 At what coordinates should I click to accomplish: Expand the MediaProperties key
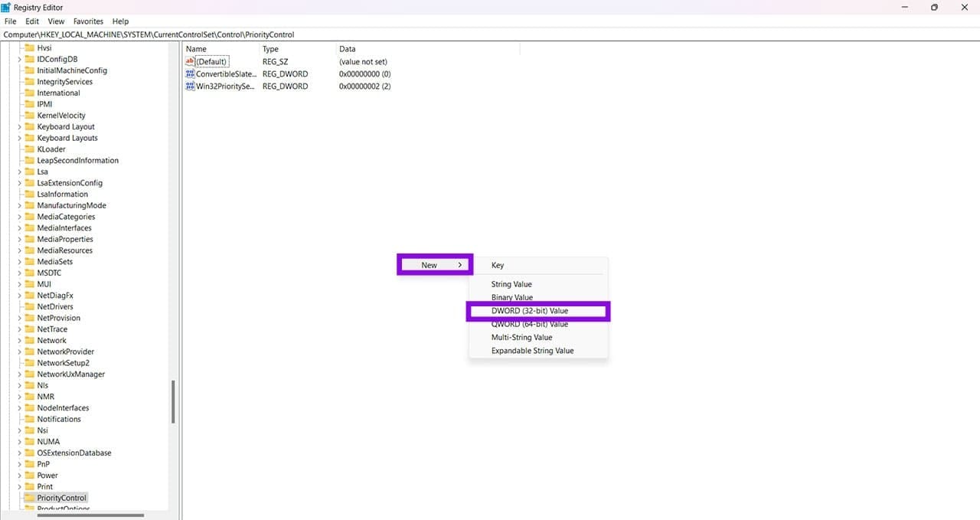tap(19, 239)
